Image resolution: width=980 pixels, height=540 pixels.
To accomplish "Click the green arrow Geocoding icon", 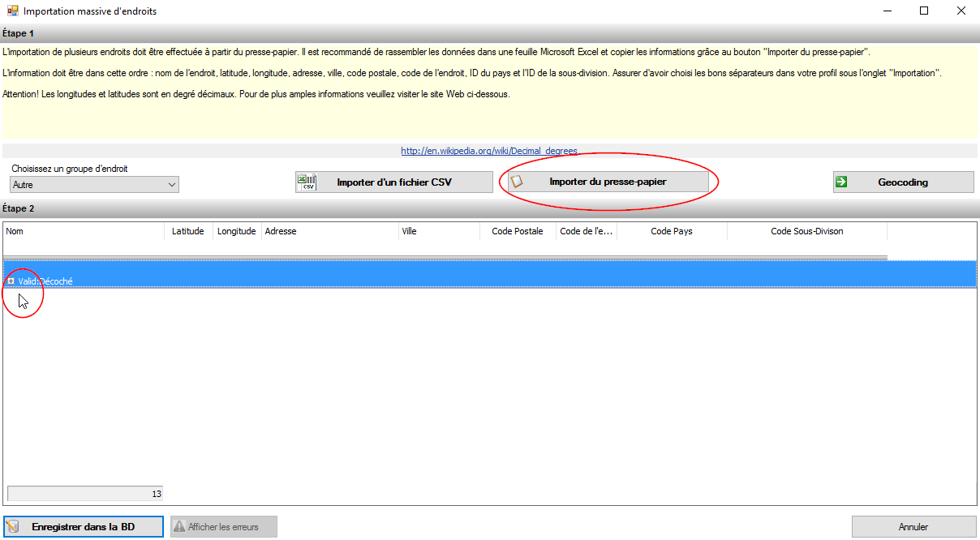I will click(841, 182).
